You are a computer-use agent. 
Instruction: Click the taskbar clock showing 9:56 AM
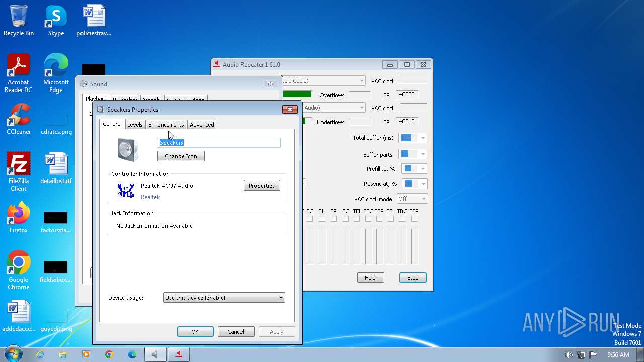pyautogui.click(x=618, y=354)
